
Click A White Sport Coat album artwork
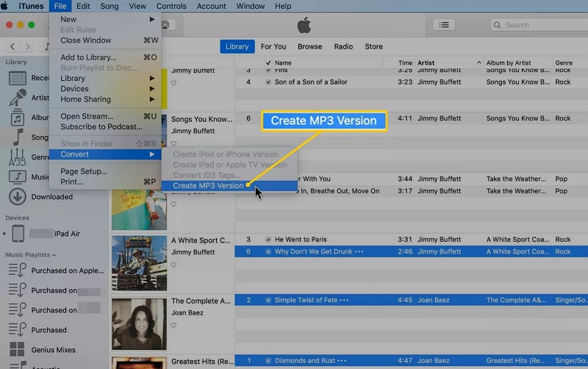click(x=139, y=263)
